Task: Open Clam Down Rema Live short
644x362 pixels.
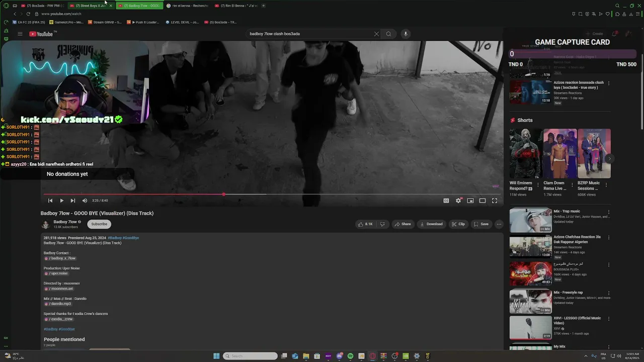Action: click(x=560, y=154)
